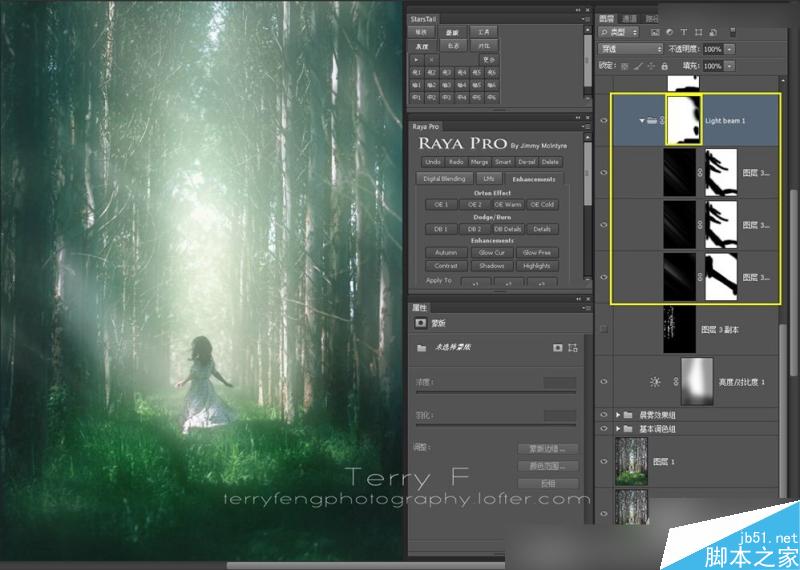The image size is (800, 570).
Task: Add vector mask icon in Properties panel
Action: (573, 348)
